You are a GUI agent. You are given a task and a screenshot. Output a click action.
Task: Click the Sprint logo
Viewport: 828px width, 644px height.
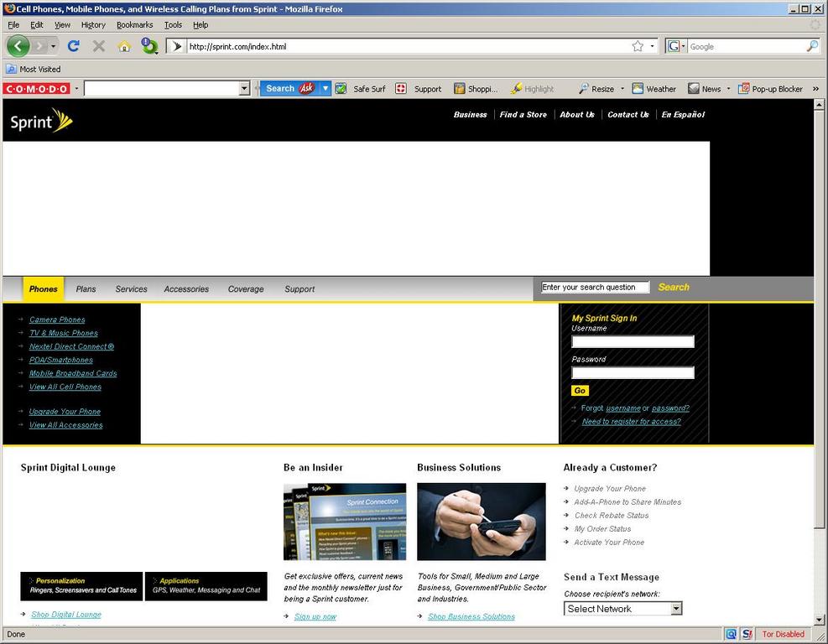click(41, 121)
